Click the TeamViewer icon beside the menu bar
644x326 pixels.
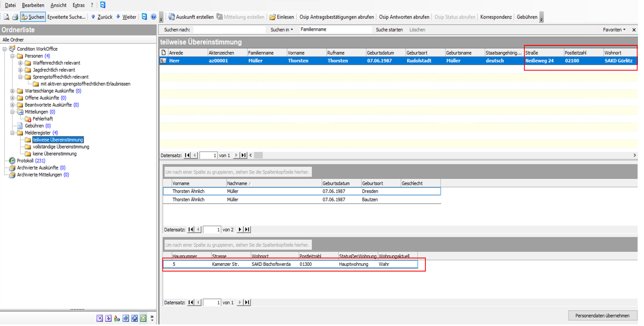click(x=102, y=5)
